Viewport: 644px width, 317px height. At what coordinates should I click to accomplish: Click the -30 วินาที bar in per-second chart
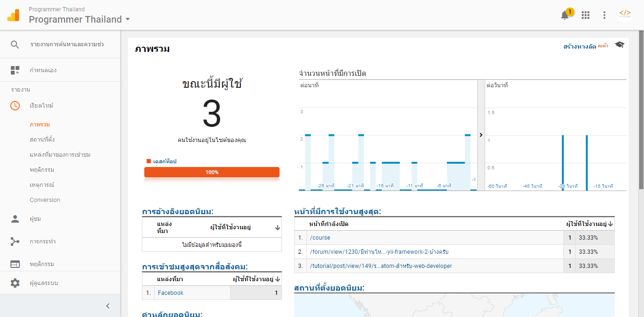pyautogui.click(x=563, y=163)
